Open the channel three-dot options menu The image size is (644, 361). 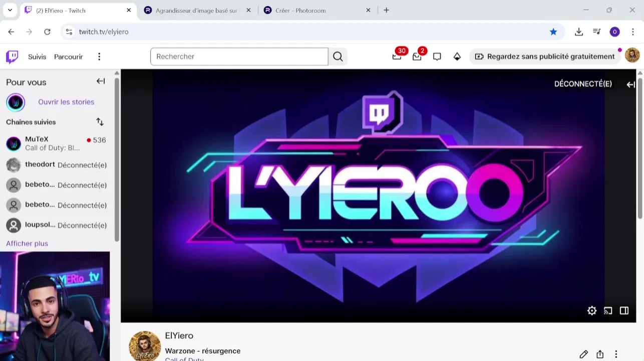[616, 354]
